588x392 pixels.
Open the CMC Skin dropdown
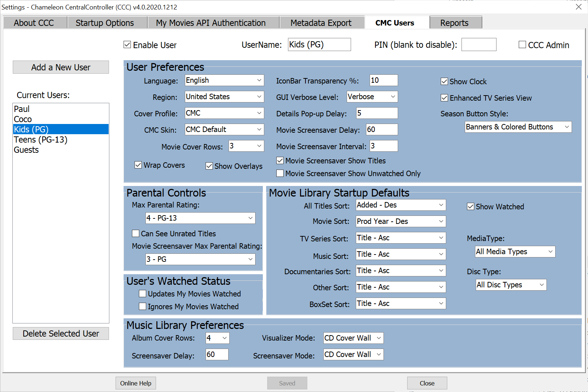pyautogui.click(x=224, y=129)
